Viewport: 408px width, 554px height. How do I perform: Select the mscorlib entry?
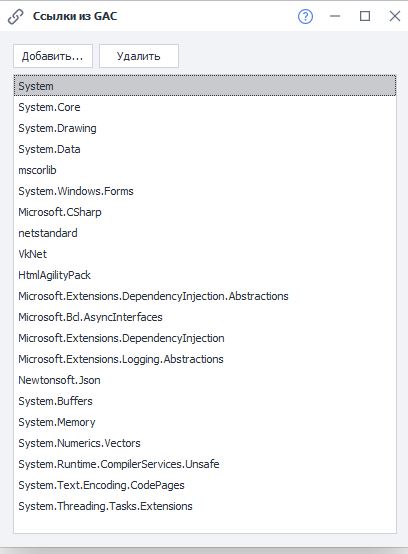[205, 170]
